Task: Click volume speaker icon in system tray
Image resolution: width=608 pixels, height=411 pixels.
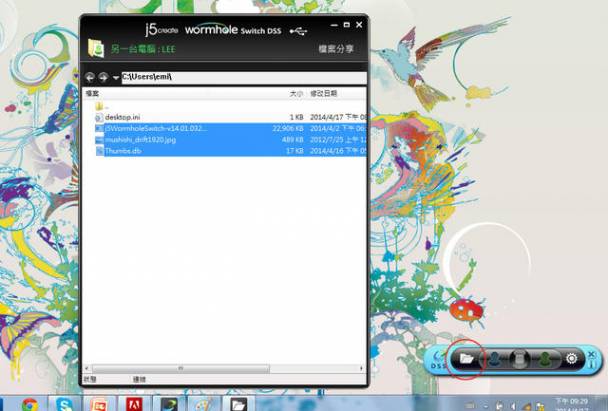Action: click(513, 406)
